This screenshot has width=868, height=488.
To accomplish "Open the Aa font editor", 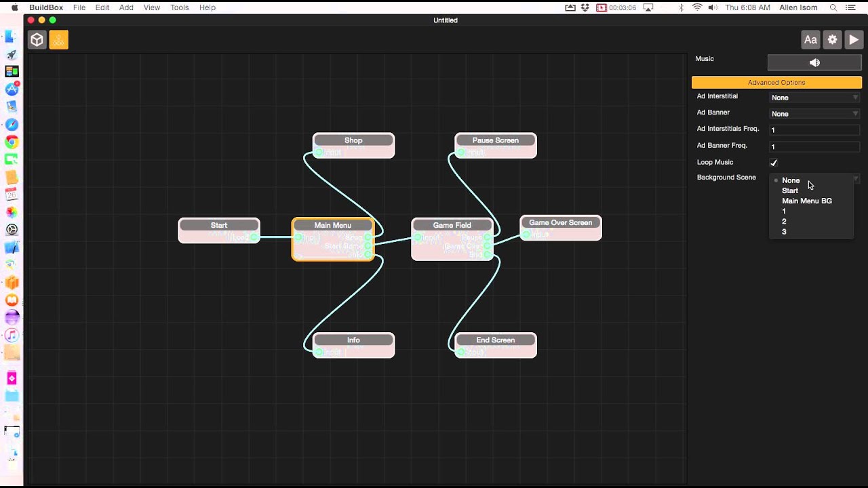I will tap(810, 40).
